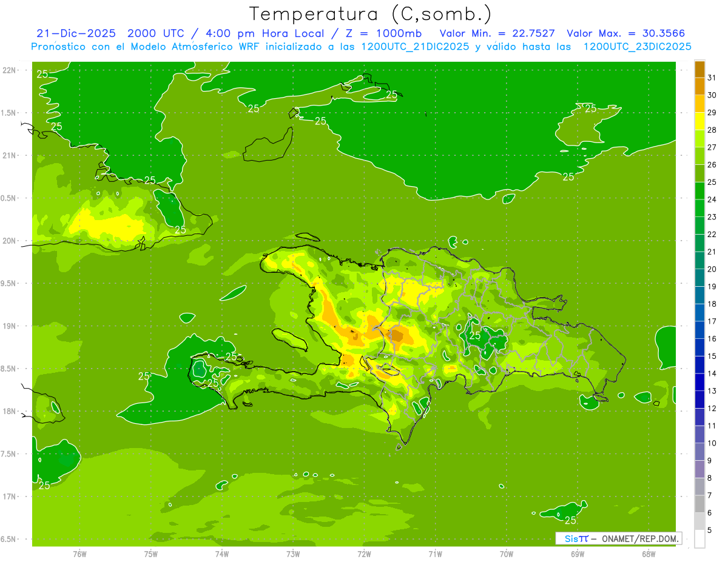Click the legend value '5'

click(x=710, y=530)
